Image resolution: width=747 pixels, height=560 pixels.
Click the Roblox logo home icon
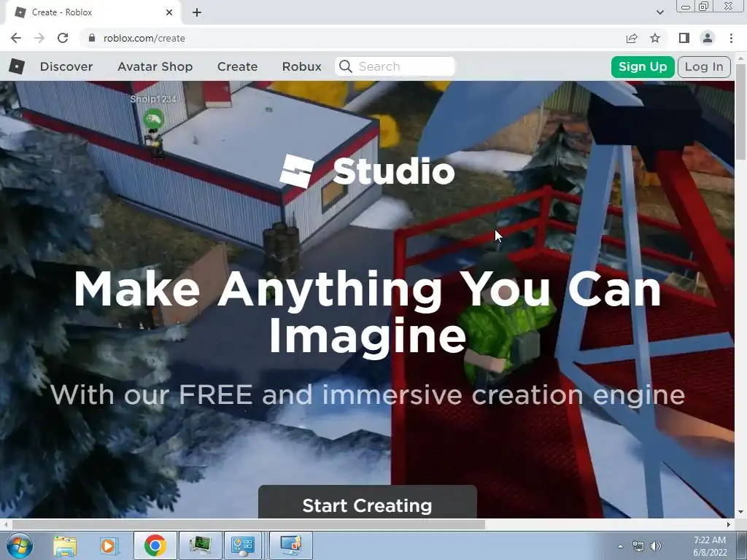pos(17,66)
